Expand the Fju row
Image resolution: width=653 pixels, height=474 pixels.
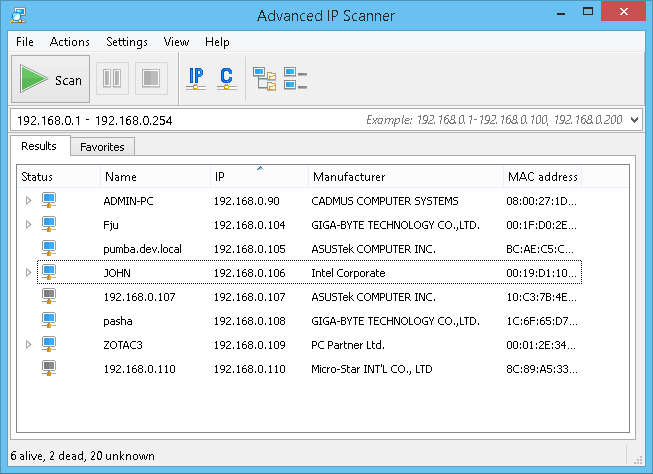coord(28,225)
